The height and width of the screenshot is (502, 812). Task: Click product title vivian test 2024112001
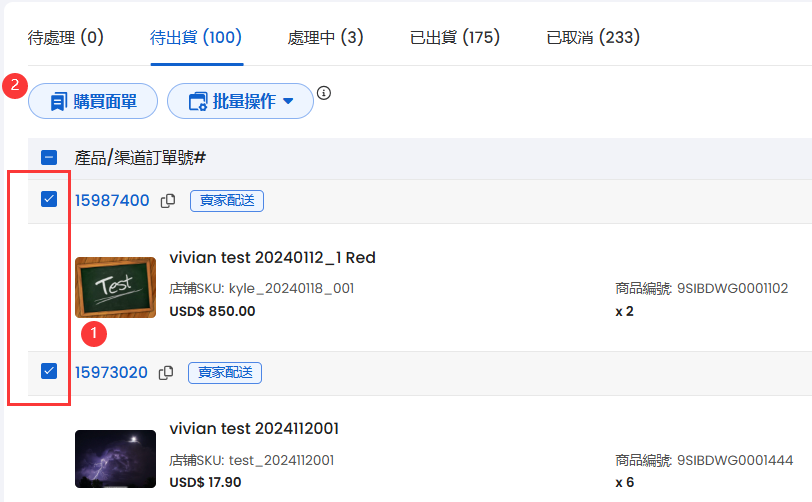(x=254, y=429)
